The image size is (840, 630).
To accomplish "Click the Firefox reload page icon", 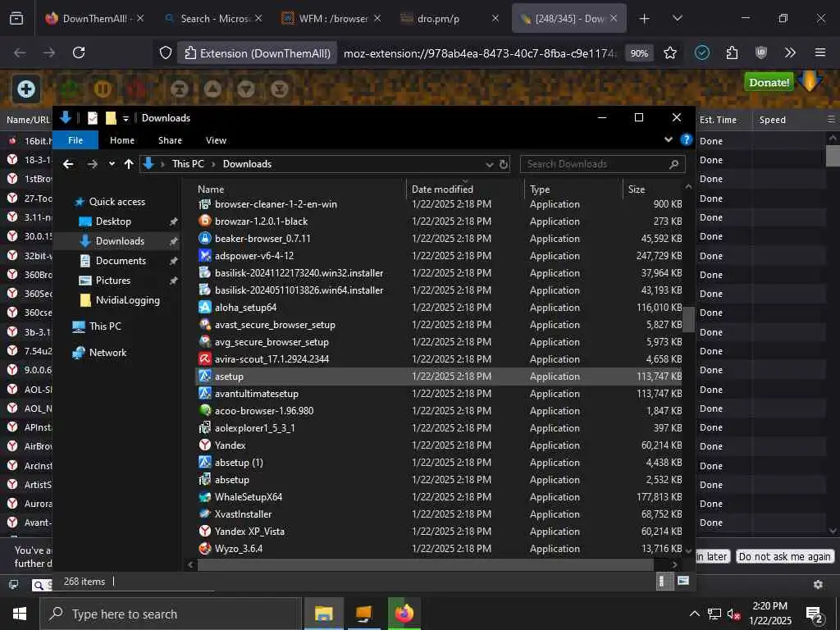I will (x=79, y=52).
